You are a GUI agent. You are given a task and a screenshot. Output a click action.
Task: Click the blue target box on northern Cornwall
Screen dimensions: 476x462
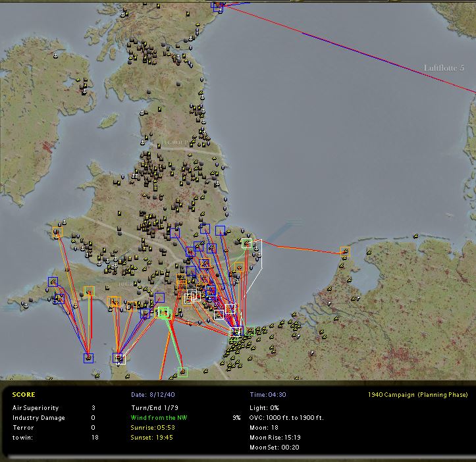pyautogui.click(x=53, y=282)
